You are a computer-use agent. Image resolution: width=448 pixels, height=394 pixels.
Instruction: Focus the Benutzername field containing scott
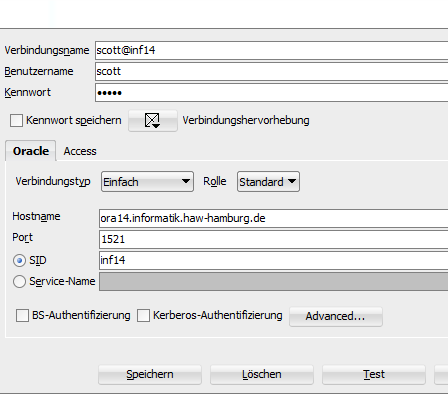(x=272, y=71)
